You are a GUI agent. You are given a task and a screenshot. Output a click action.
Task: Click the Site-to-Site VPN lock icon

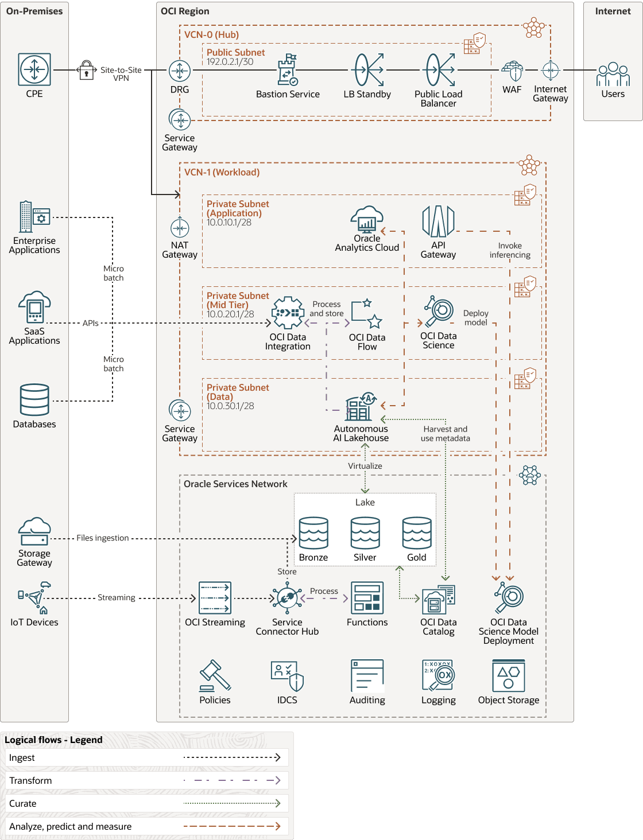tap(86, 70)
